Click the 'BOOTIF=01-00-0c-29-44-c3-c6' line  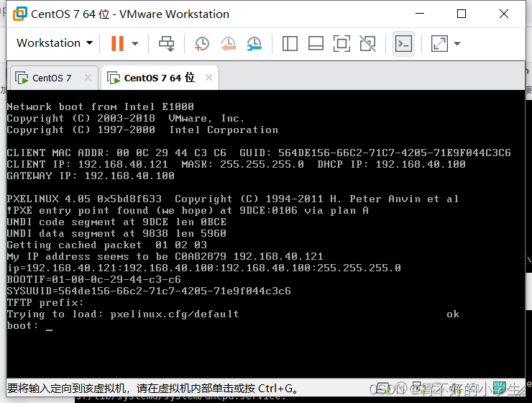pyautogui.click(x=94, y=279)
